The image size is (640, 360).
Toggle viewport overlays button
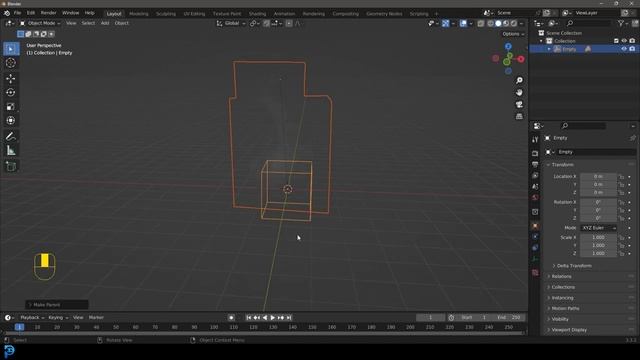[x=463, y=24]
